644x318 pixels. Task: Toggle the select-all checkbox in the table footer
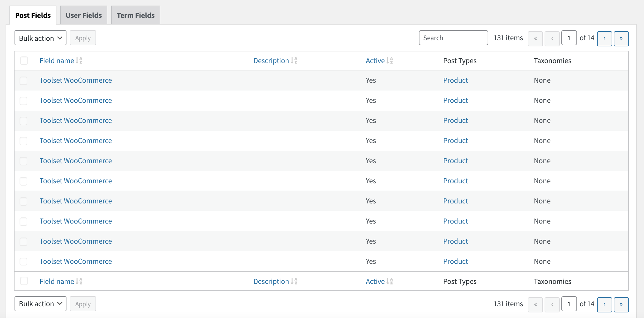[24, 281]
